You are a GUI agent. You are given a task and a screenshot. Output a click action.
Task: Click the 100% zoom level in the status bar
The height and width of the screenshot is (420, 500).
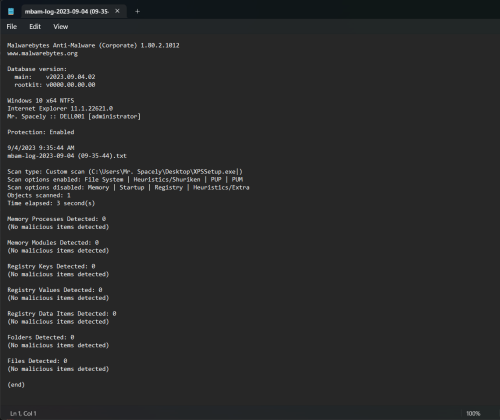[473, 413]
